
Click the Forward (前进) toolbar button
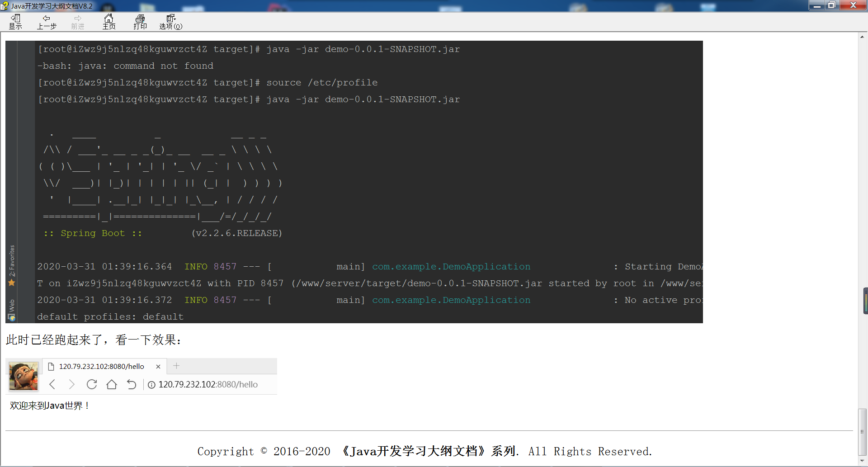(x=78, y=22)
